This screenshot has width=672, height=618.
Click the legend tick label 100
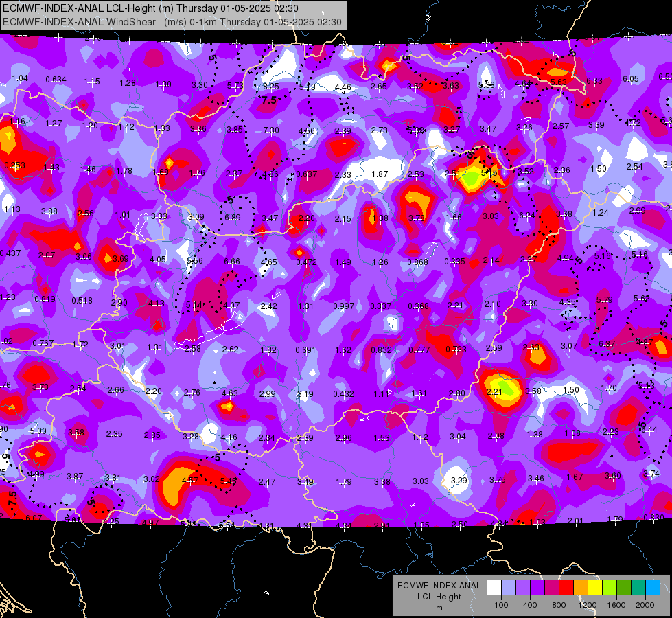[501, 605]
